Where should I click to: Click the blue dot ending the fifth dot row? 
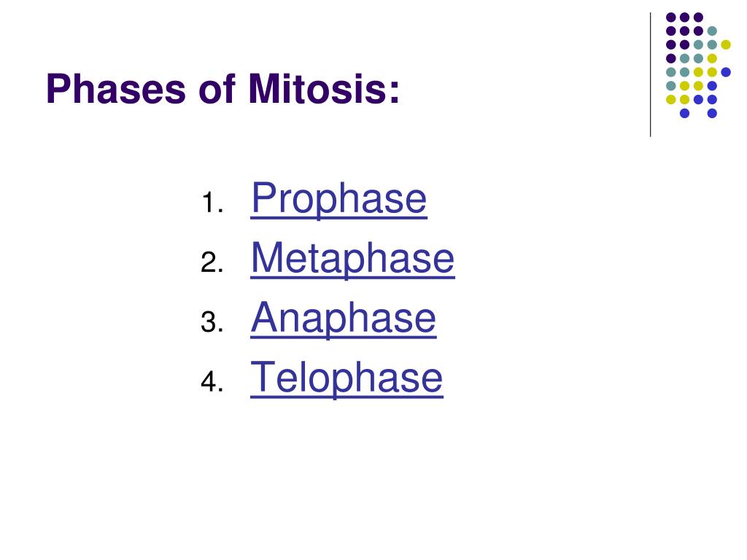(726, 72)
